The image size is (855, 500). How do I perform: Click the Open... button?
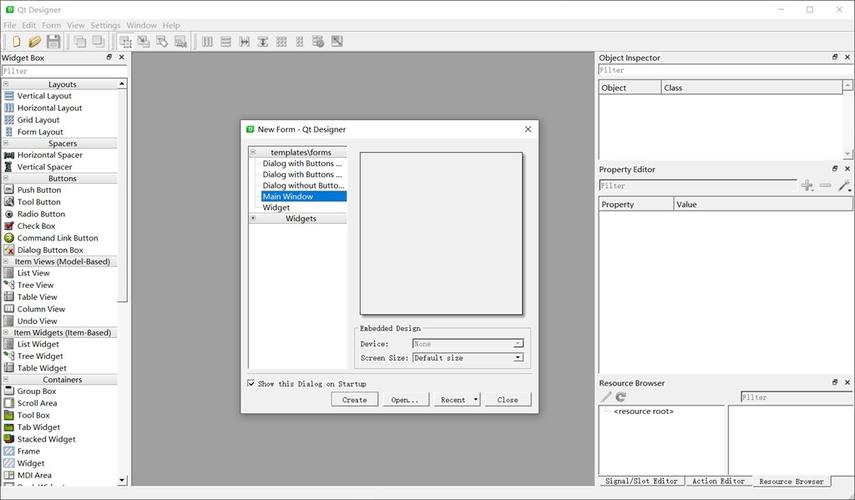[x=405, y=400]
